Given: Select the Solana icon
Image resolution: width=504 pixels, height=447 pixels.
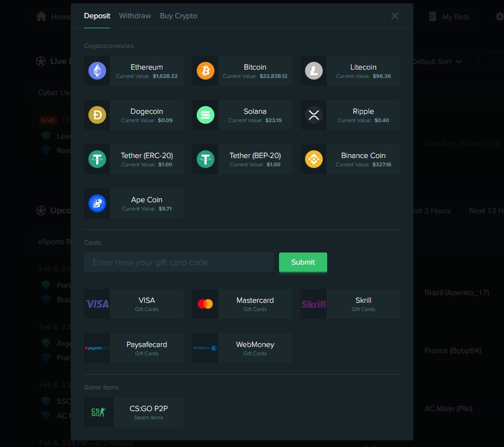Looking at the screenshot, I should (206, 115).
